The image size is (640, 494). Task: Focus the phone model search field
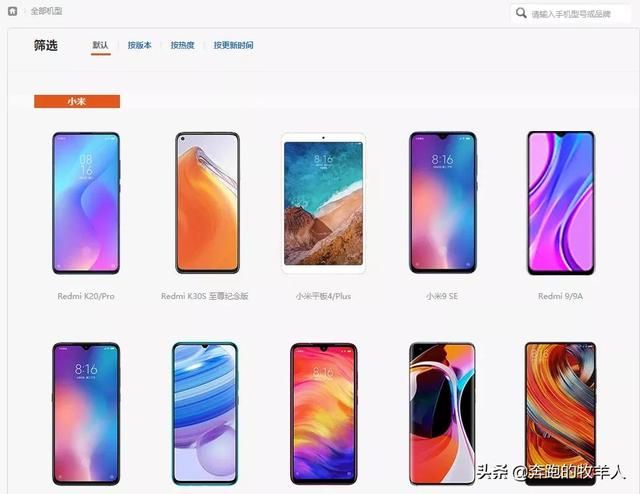click(x=571, y=14)
